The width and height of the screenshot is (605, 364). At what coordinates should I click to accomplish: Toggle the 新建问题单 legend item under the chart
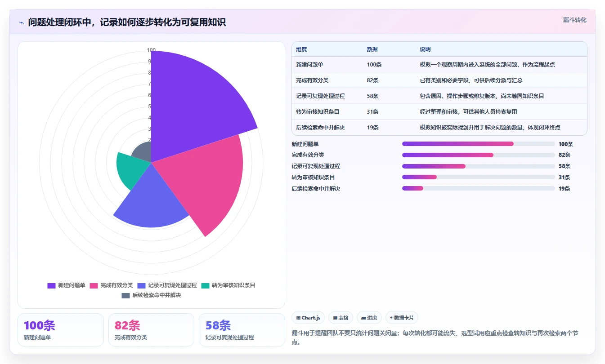click(x=66, y=285)
